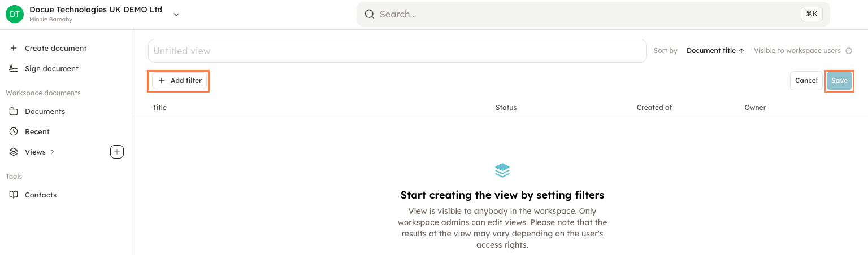Image resolution: width=868 pixels, height=255 pixels.
Task: Cancel creating the view
Action: [806, 81]
